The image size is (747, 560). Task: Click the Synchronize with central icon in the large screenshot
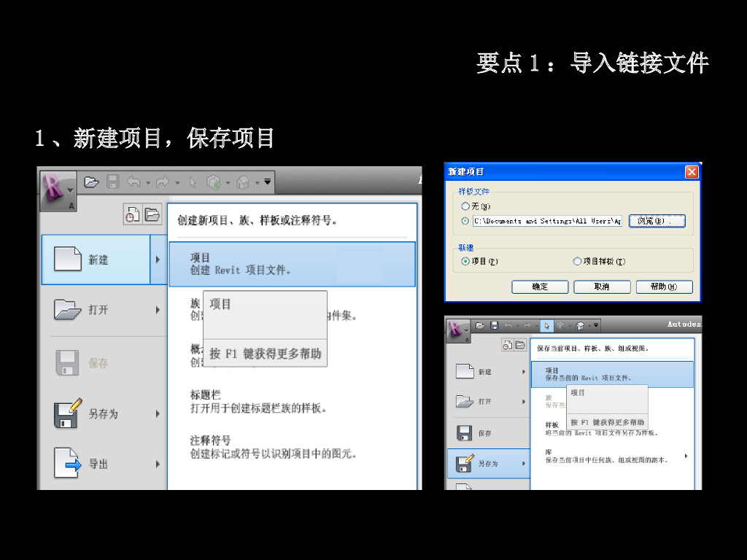[x=214, y=182]
